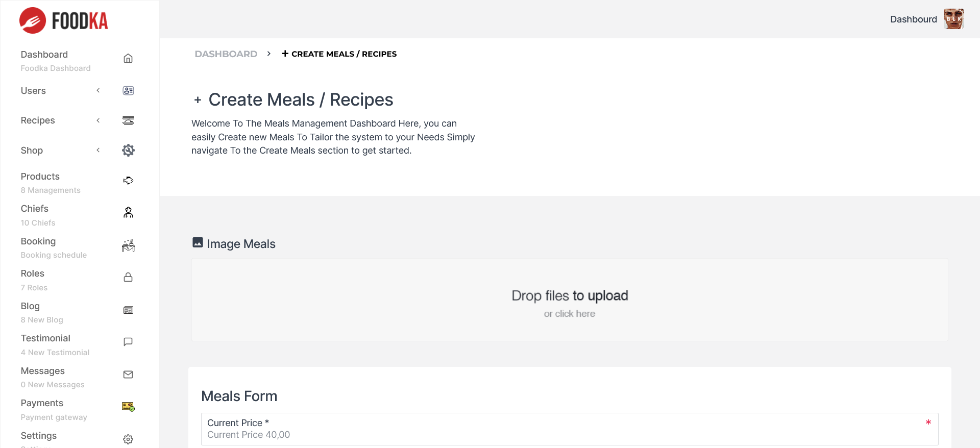980x448 pixels.
Task: Click the Users ID card icon
Action: 128,91
